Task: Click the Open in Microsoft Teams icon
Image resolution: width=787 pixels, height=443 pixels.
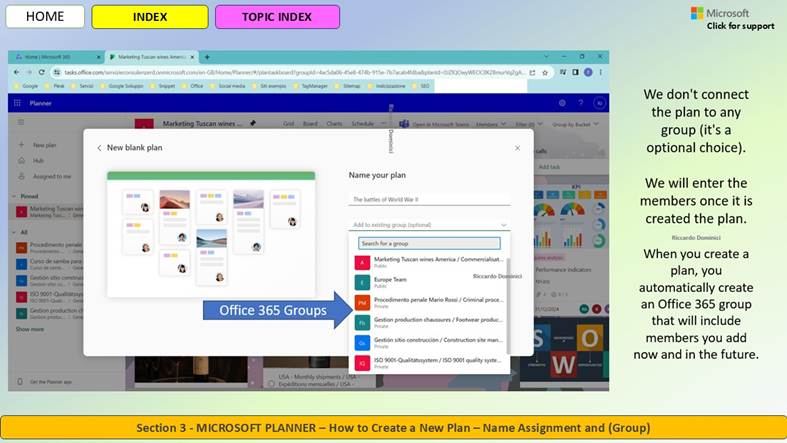Action: click(x=404, y=123)
